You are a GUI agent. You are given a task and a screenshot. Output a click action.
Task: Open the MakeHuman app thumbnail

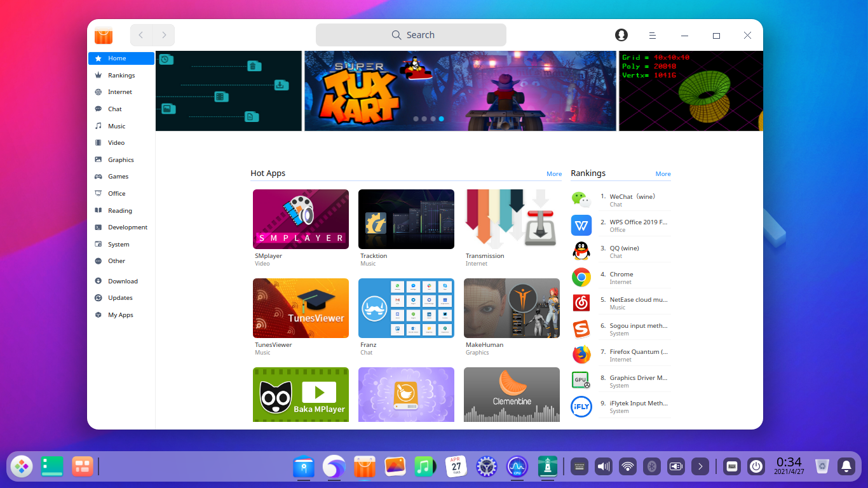pyautogui.click(x=512, y=308)
